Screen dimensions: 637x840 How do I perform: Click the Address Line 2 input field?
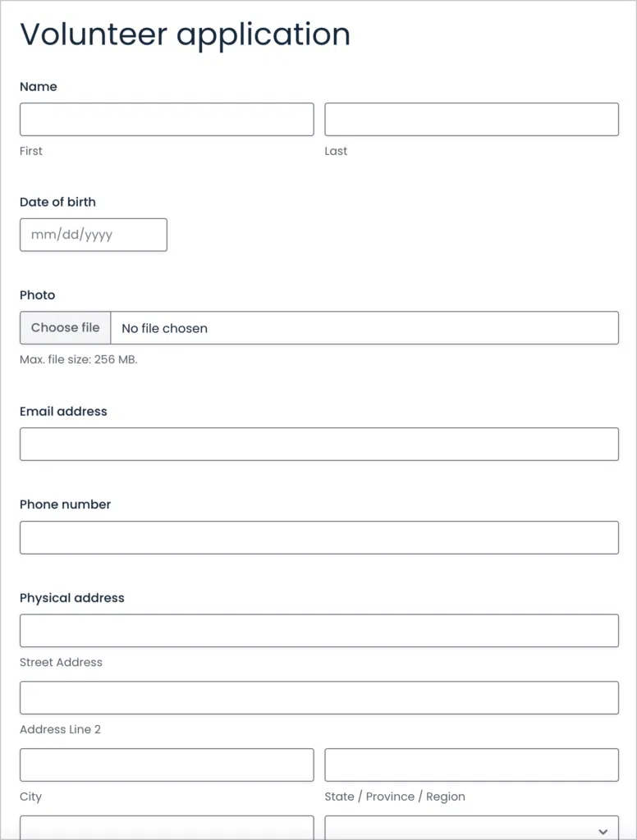pos(318,697)
